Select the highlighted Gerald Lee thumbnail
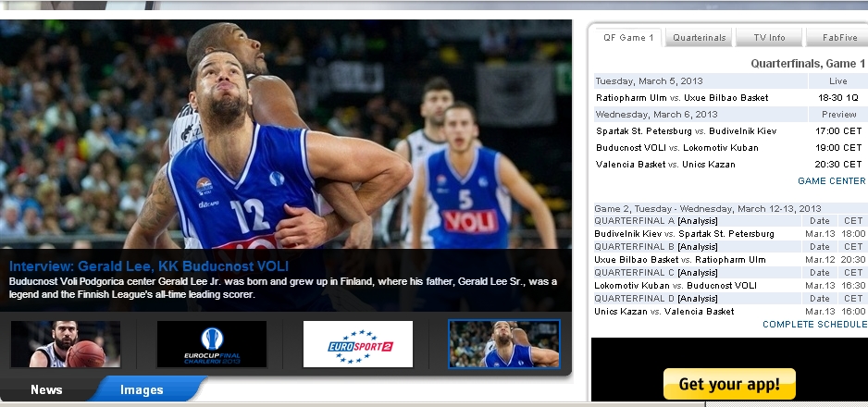Viewport: 868px width, 407px height. [503, 344]
